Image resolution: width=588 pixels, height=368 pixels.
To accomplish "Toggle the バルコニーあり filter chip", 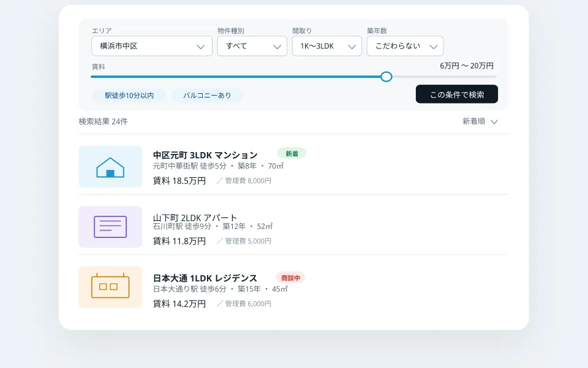I will (207, 96).
